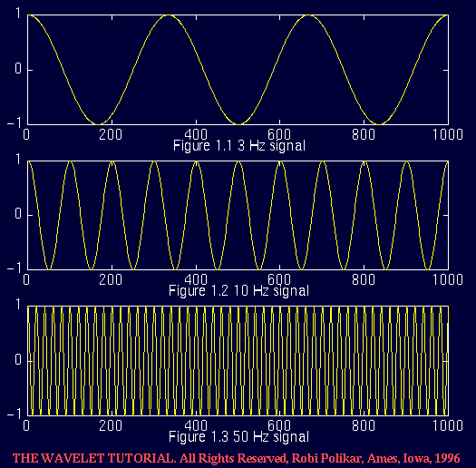Click the -1 y-axis label of the 3 Hz plot

coord(14,123)
